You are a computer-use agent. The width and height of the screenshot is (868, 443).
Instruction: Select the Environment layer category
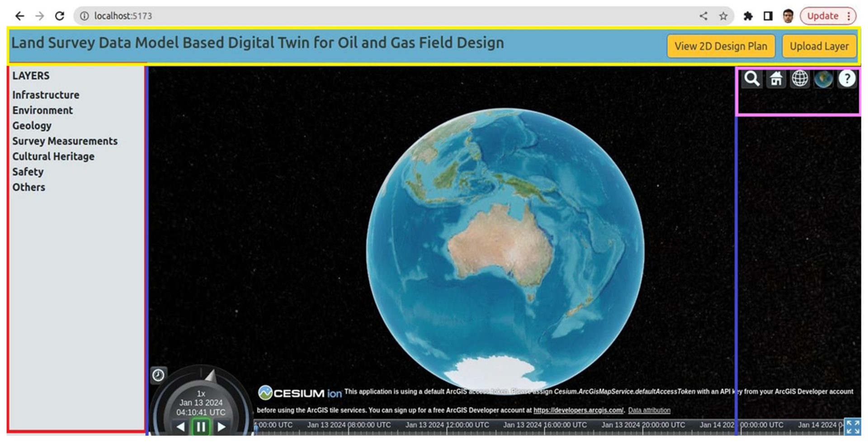(x=42, y=110)
